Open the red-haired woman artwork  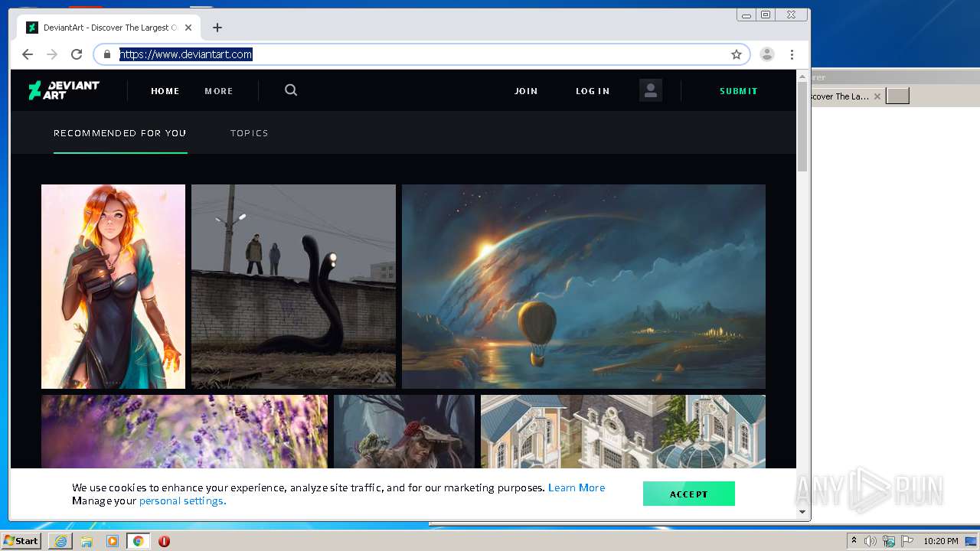point(113,286)
